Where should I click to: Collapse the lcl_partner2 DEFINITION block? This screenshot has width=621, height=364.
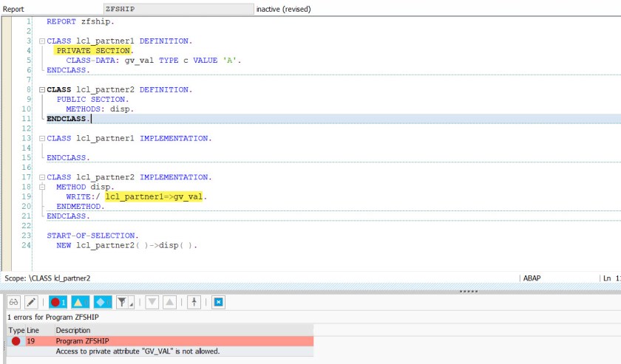pyautogui.click(x=41, y=90)
